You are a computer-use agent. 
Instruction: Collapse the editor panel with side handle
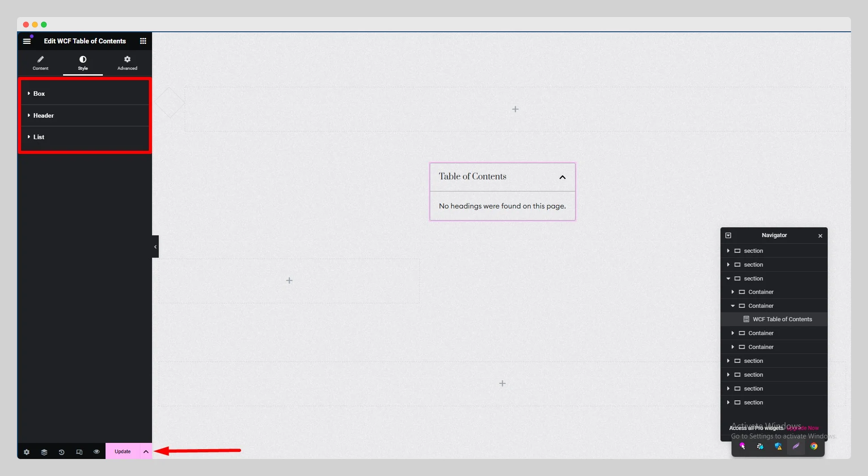click(x=155, y=246)
